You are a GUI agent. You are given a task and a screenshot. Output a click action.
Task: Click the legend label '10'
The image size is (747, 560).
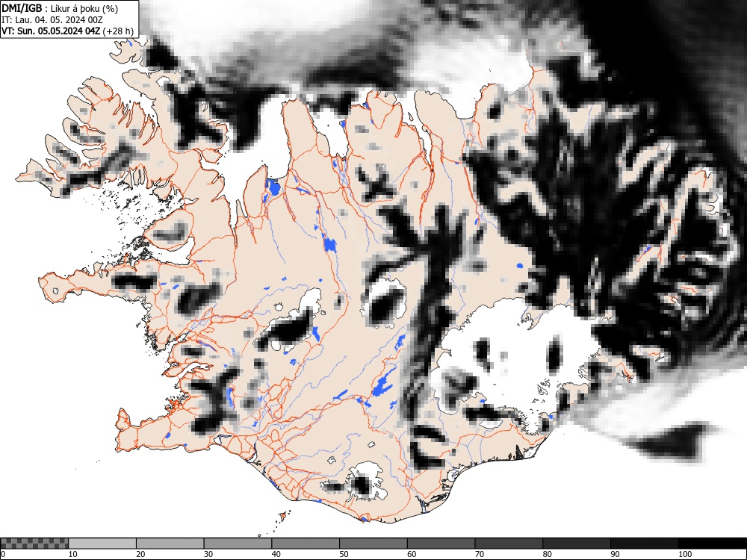73,554
